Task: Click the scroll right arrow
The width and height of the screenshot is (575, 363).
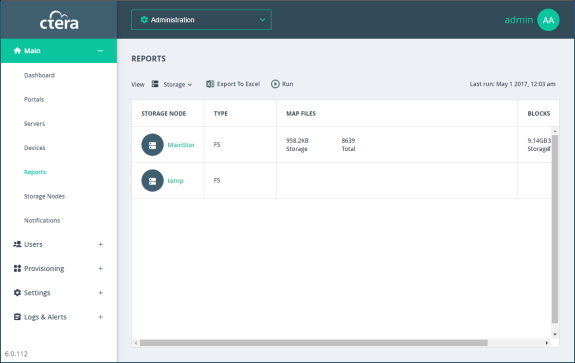Action: click(547, 343)
